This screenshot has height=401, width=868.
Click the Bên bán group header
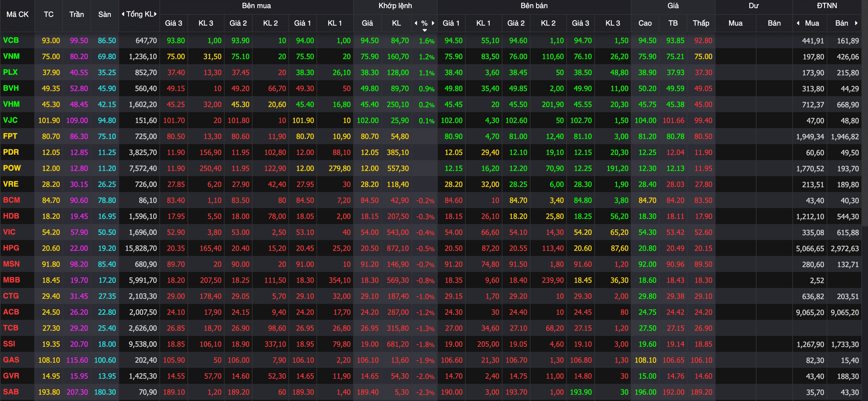point(534,6)
